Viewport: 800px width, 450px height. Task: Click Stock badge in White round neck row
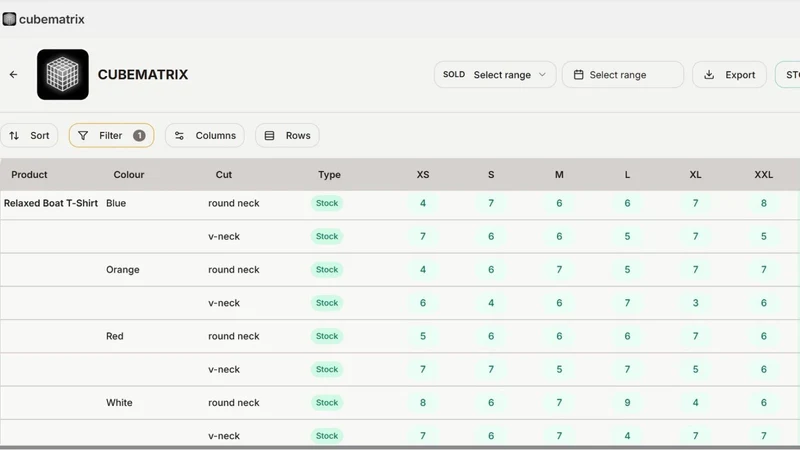[327, 403]
